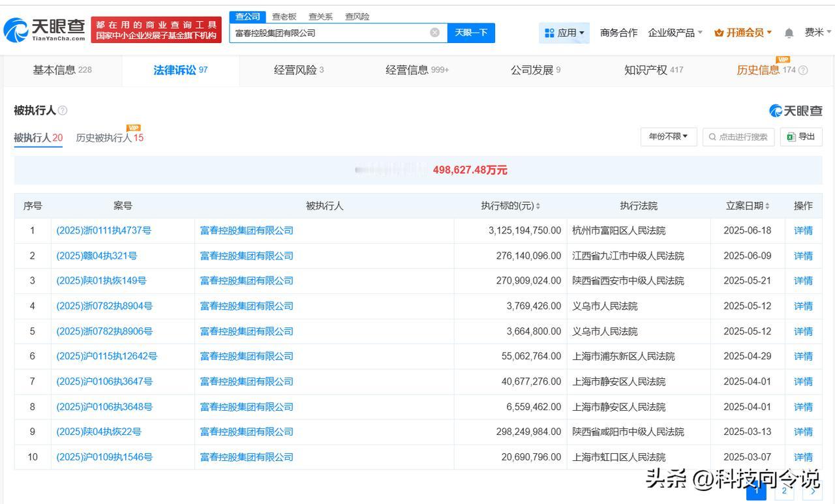Clear the search box with the X icon
This screenshot has width=835, height=504.
click(x=434, y=33)
